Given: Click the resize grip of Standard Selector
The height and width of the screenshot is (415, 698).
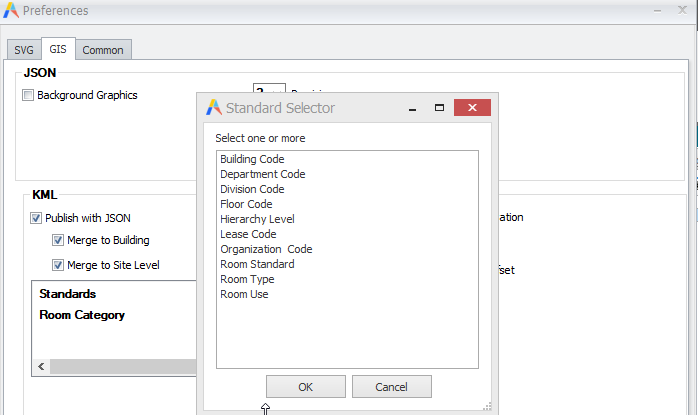Looking at the screenshot, I should pos(487,406).
